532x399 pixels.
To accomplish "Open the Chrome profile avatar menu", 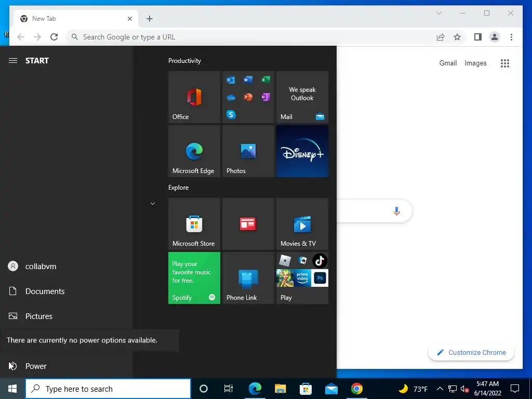I will 495,37.
